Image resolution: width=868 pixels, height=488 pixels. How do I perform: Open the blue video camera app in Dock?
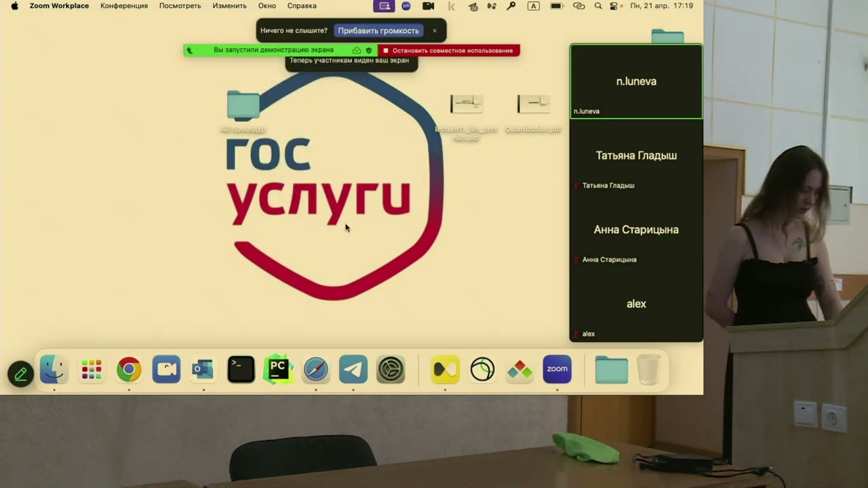(166, 369)
